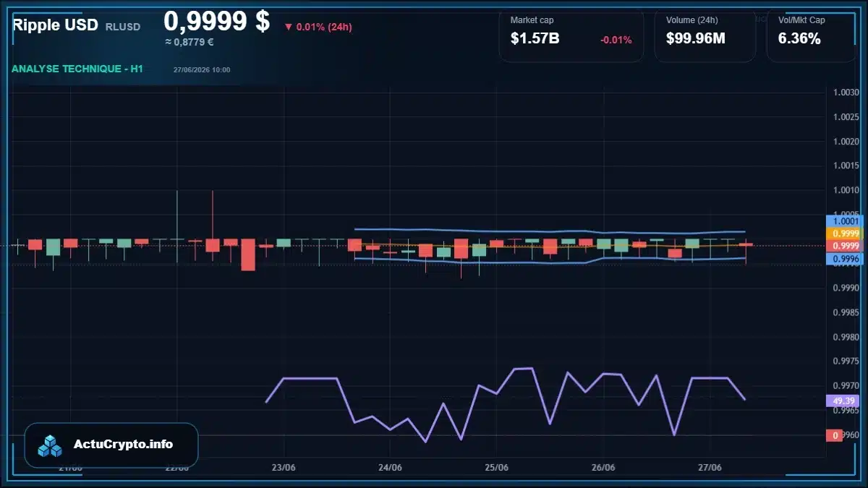Click the blue 1.0001 upper band price tag
868x488 pixels.
[x=846, y=221]
